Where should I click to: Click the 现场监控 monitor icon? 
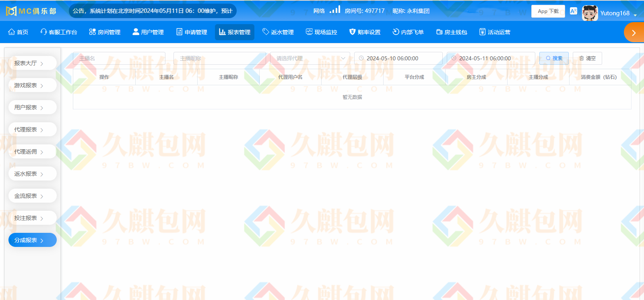point(309,32)
